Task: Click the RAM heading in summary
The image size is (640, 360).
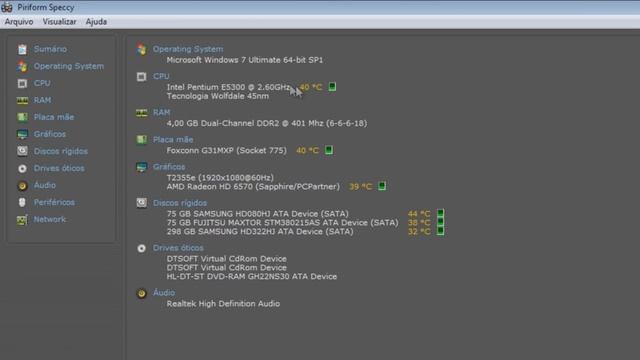Action: (162, 112)
